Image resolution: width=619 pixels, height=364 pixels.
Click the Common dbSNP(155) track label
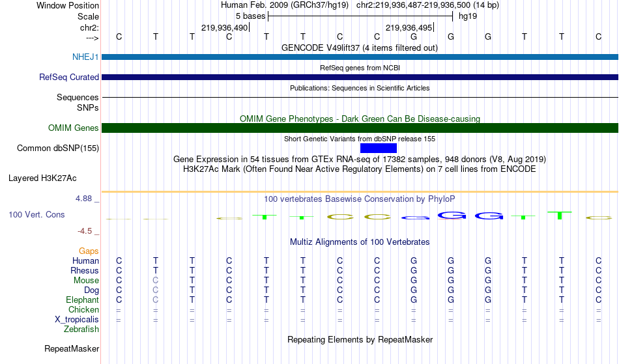click(58, 148)
